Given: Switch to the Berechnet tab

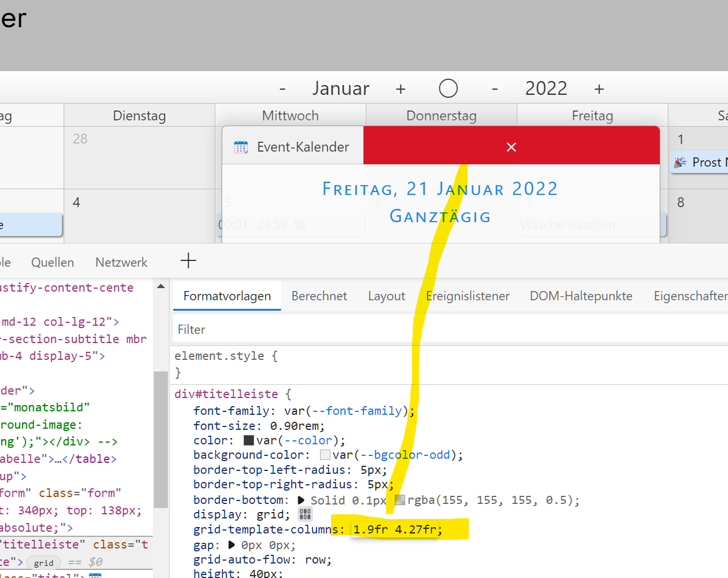Looking at the screenshot, I should coord(319,296).
